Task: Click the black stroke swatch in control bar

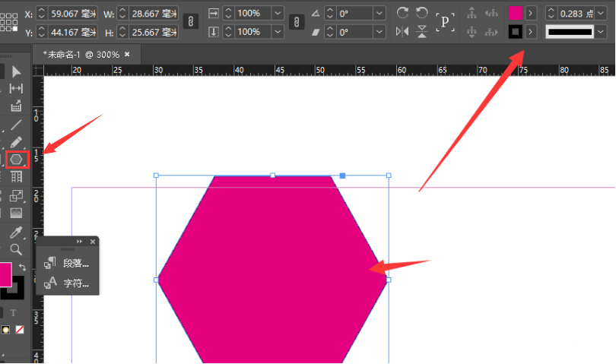Action: [x=515, y=31]
